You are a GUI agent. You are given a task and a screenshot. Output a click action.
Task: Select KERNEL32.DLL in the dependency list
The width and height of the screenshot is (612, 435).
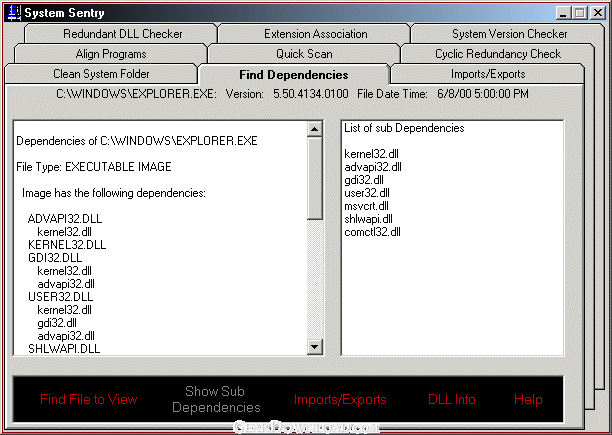coord(67,245)
